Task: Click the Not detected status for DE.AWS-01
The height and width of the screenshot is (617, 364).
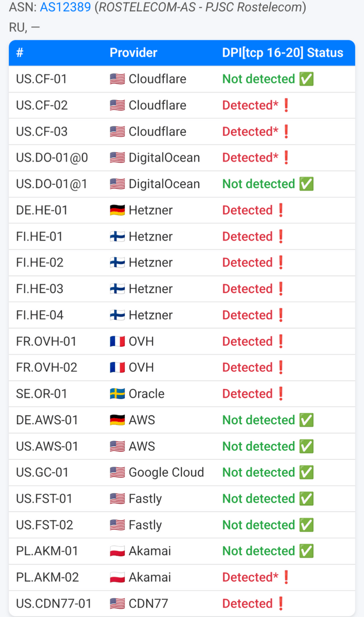Action: coord(258,420)
